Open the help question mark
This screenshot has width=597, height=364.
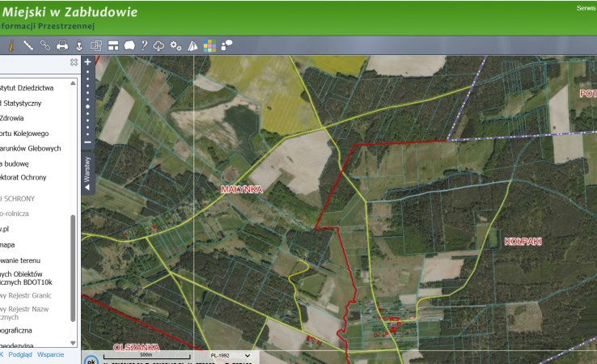point(144,45)
